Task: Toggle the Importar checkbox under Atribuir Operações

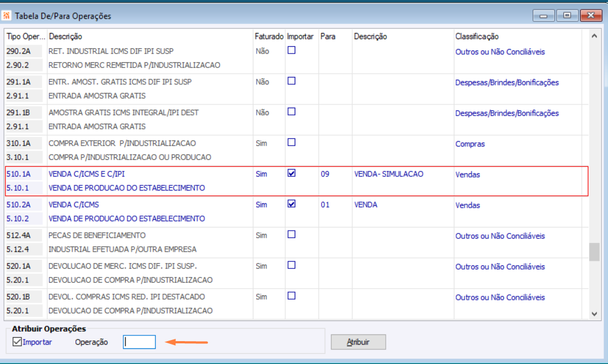Action: pos(17,342)
